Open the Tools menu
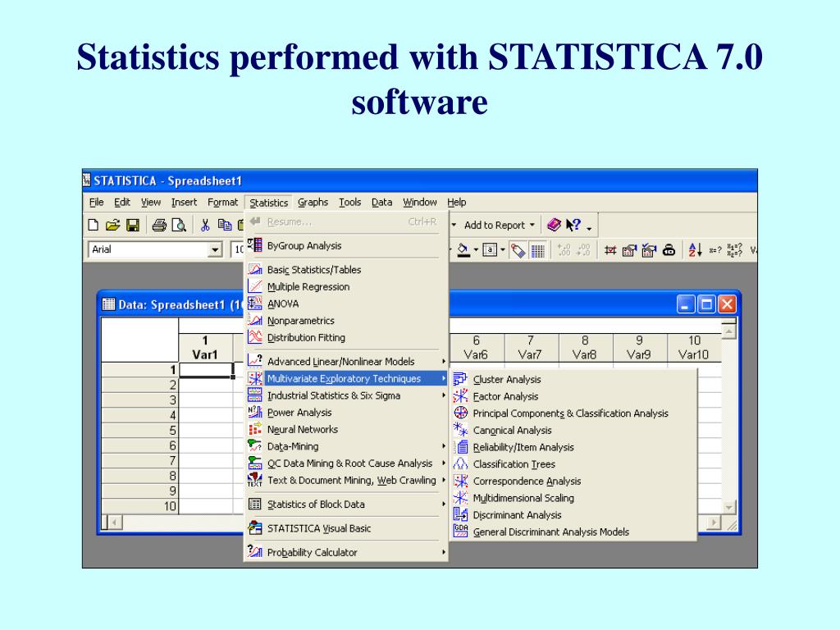The width and height of the screenshot is (840, 630). click(349, 202)
